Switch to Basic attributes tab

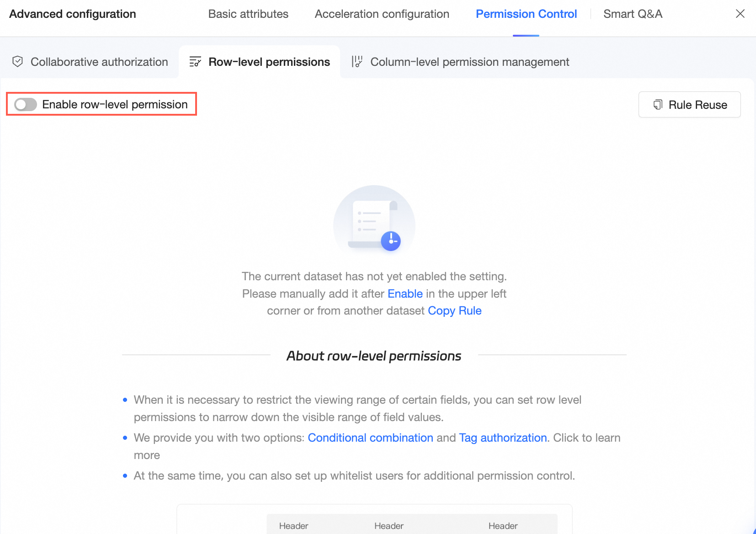248,14
